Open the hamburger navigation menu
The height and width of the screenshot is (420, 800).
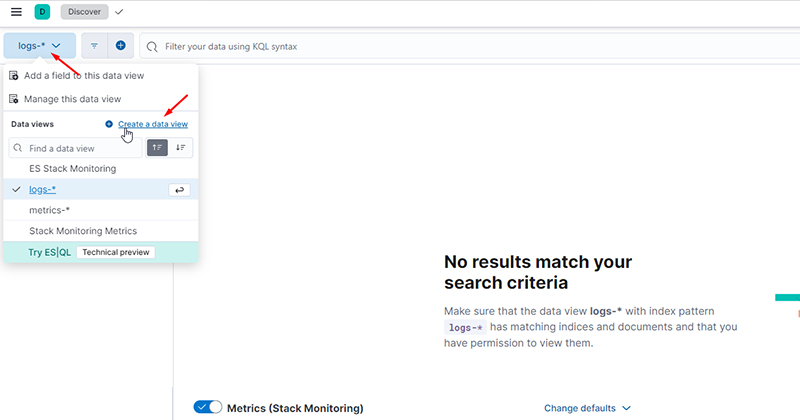click(16, 12)
